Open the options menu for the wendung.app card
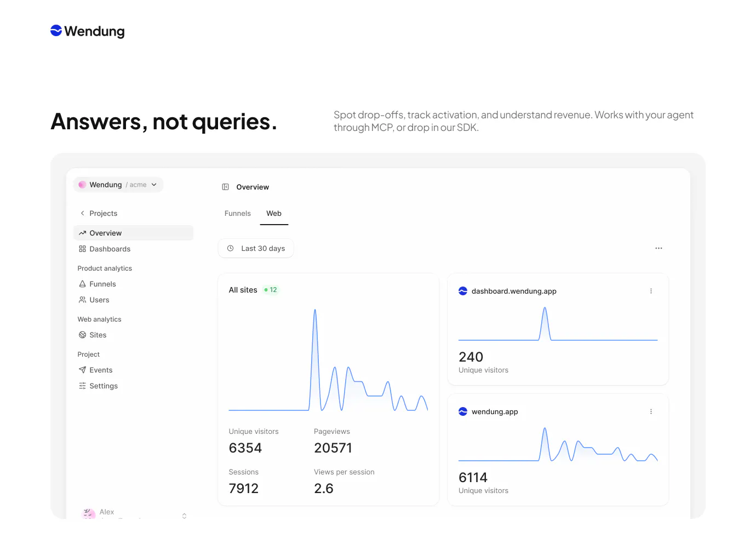 [x=651, y=411]
